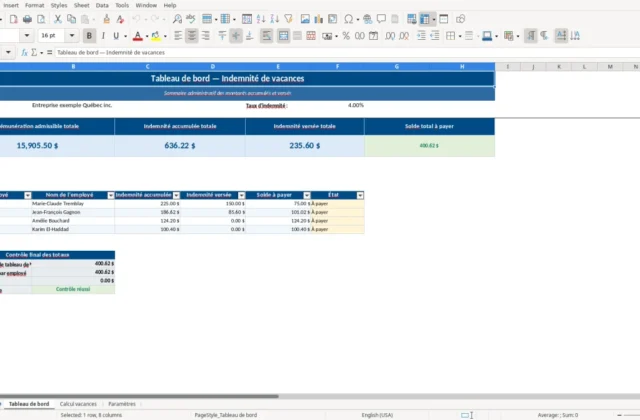The image size is (640, 420).
Task: Click the Insert Column icon
Action: tap(225, 19)
